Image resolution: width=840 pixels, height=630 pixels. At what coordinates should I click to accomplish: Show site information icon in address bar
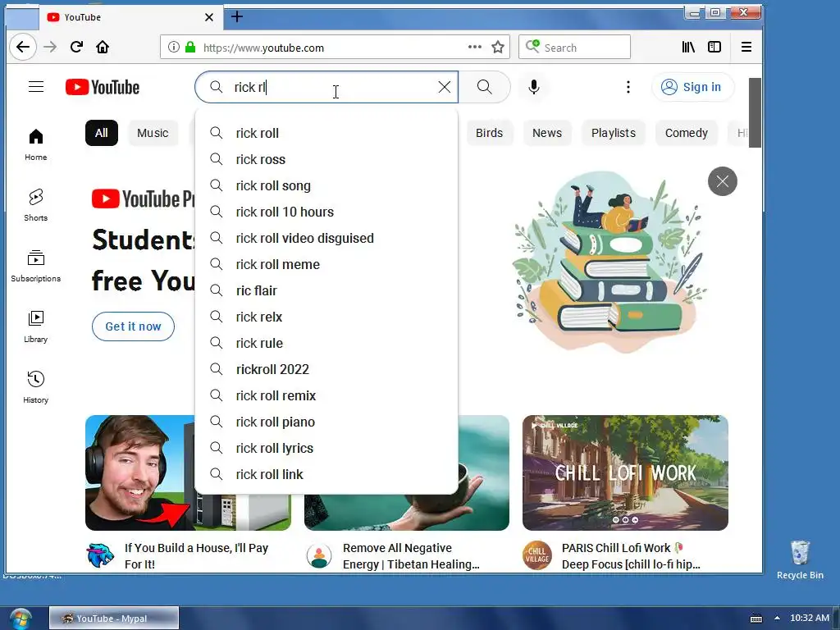pos(174,47)
